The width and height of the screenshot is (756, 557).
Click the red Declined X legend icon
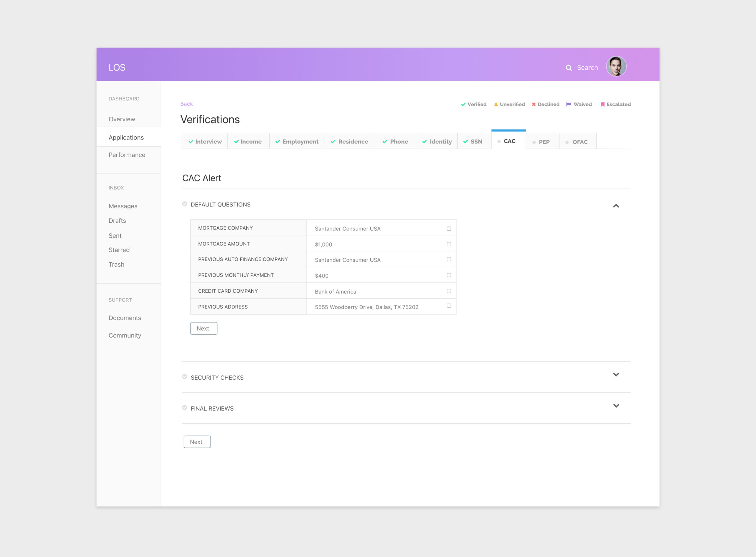click(x=534, y=105)
